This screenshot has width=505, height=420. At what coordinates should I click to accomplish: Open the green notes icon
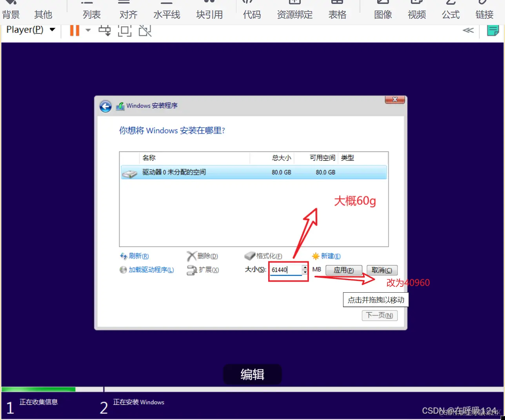(x=493, y=31)
